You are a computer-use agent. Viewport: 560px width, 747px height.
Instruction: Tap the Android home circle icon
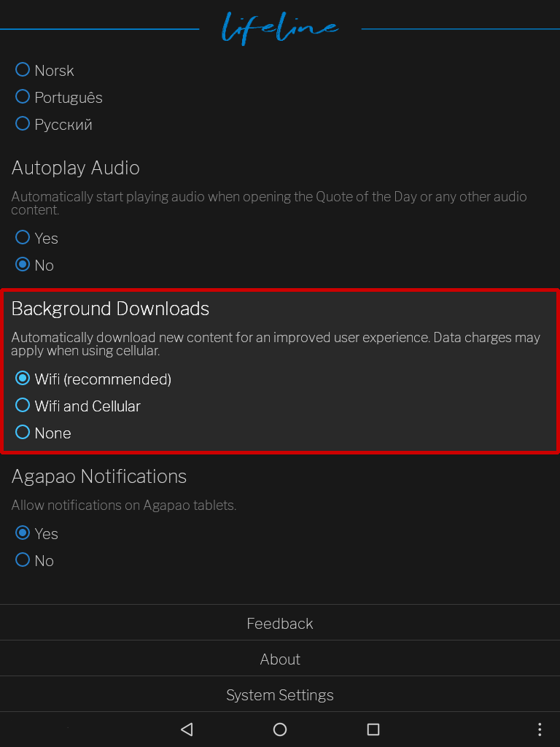[280, 729]
